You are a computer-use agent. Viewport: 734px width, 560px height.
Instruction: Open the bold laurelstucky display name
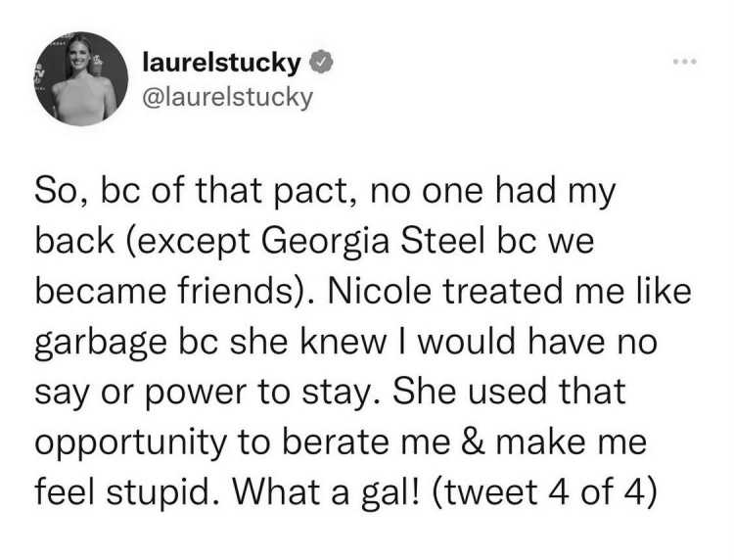pyautogui.click(x=221, y=64)
